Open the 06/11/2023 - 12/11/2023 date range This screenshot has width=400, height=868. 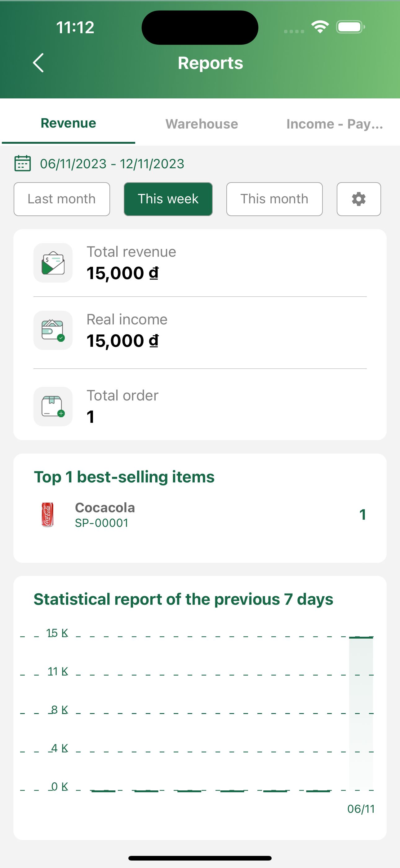click(x=112, y=164)
